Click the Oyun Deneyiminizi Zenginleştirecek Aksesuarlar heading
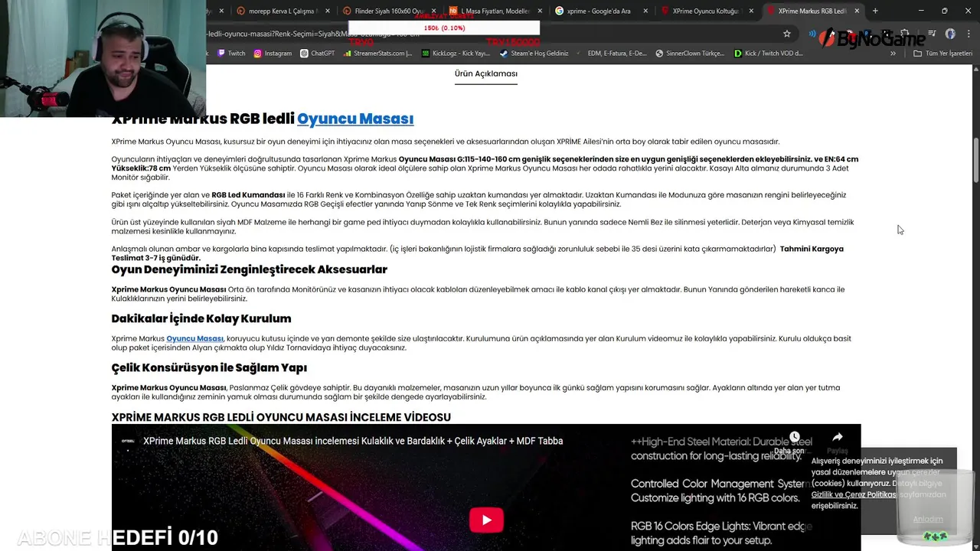 coord(250,269)
